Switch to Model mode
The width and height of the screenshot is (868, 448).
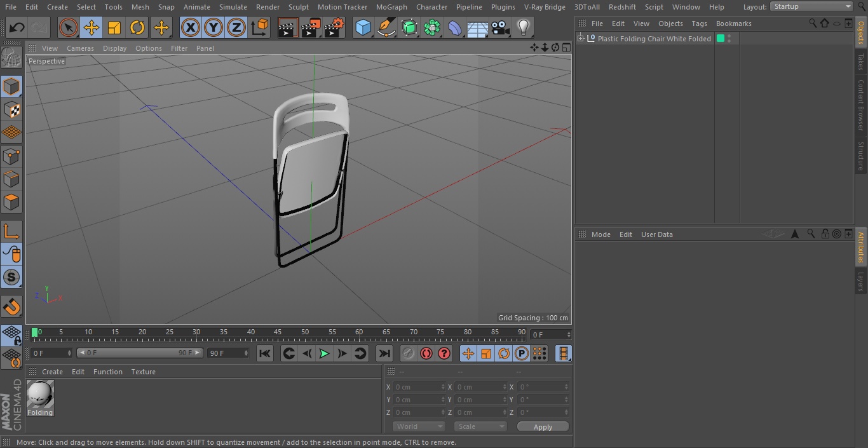11,86
